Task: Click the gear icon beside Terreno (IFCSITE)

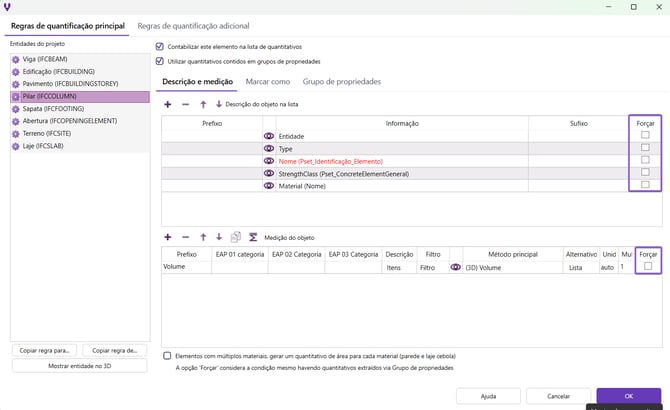Action: pyautogui.click(x=16, y=134)
